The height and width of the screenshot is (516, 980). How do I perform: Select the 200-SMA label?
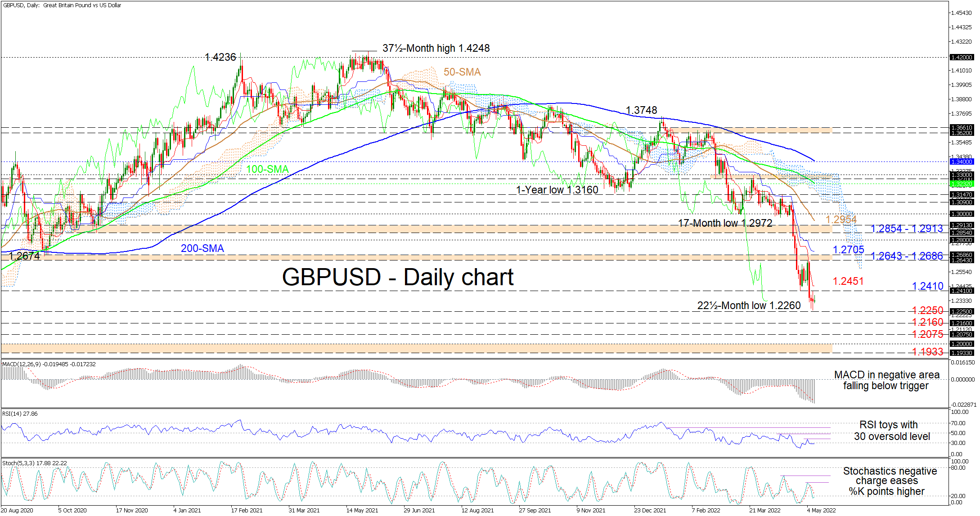click(x=202, y=248)
